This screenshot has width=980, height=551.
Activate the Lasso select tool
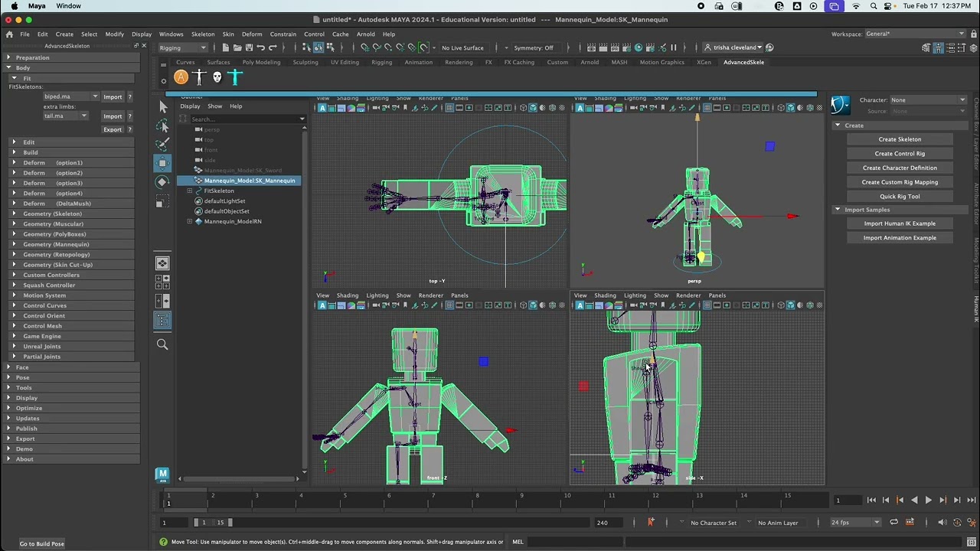(x=162, y=126)
